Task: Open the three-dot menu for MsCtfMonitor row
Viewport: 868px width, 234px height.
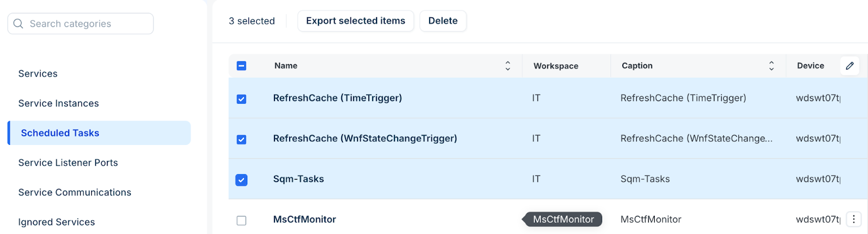Action: pyautogui.click(x=854, y=219)
